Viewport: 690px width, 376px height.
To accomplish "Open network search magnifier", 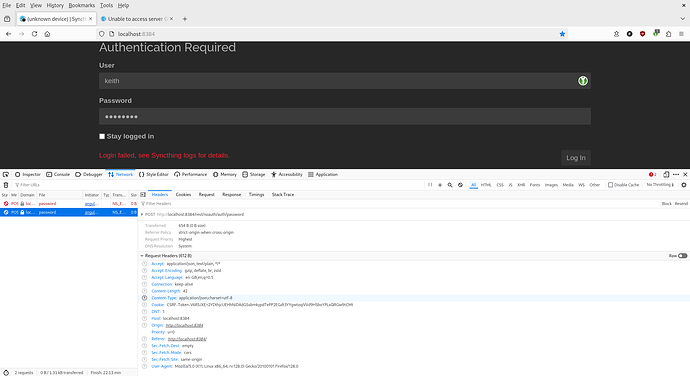I will [450, 185].
